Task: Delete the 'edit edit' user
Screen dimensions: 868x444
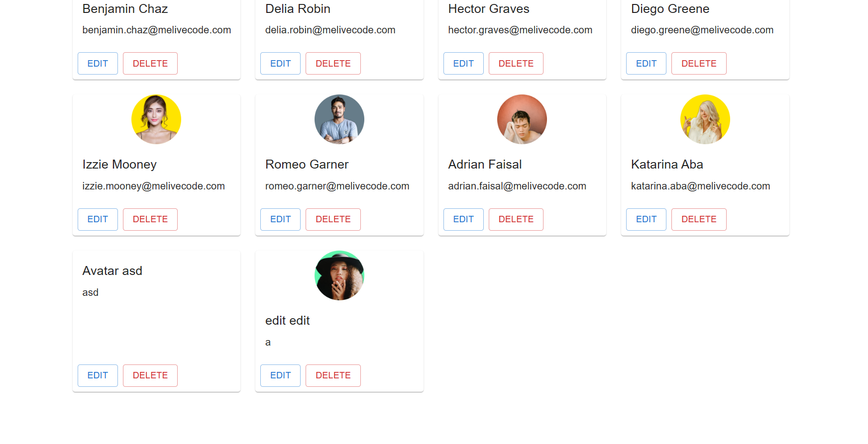Action: 333,375
